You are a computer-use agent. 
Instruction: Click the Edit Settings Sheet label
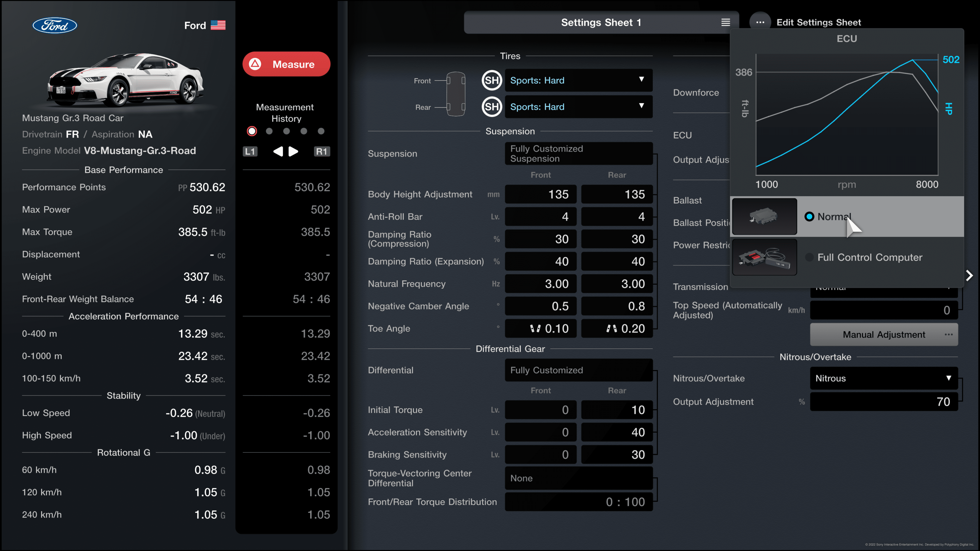point(819,22)
